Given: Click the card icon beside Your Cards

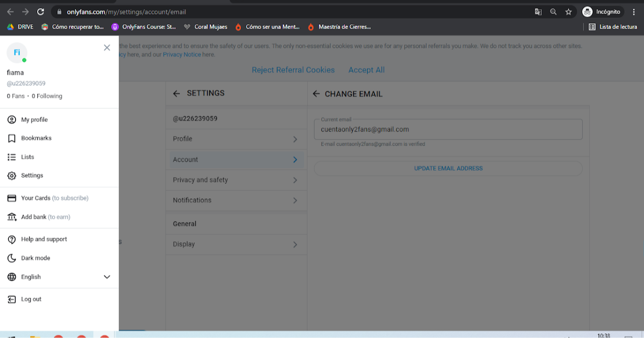Looking at the screenshot, I should (12, 198).
